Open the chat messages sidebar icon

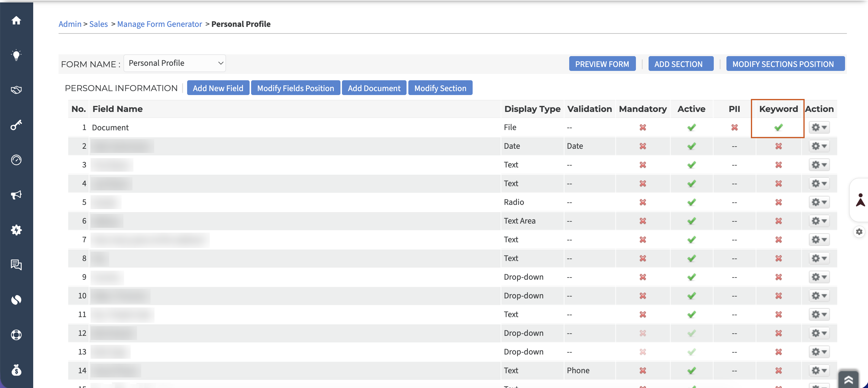[x=16, y=265]
